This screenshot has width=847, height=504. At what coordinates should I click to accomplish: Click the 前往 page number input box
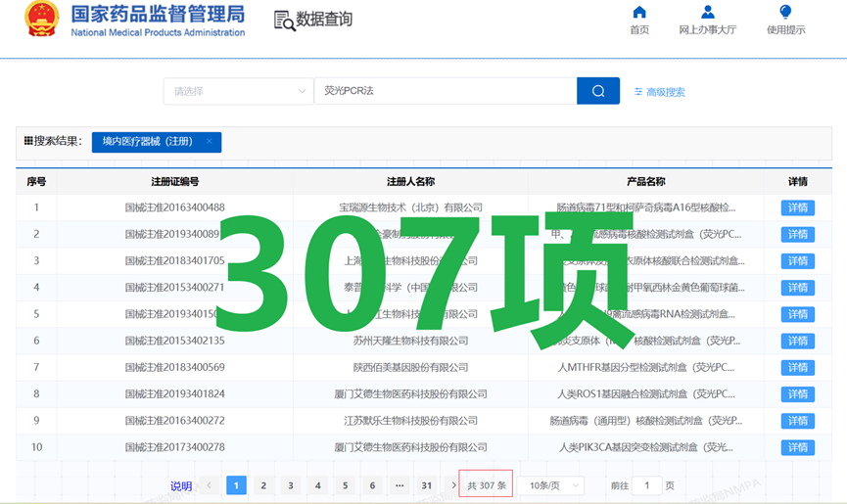(646, 485)
